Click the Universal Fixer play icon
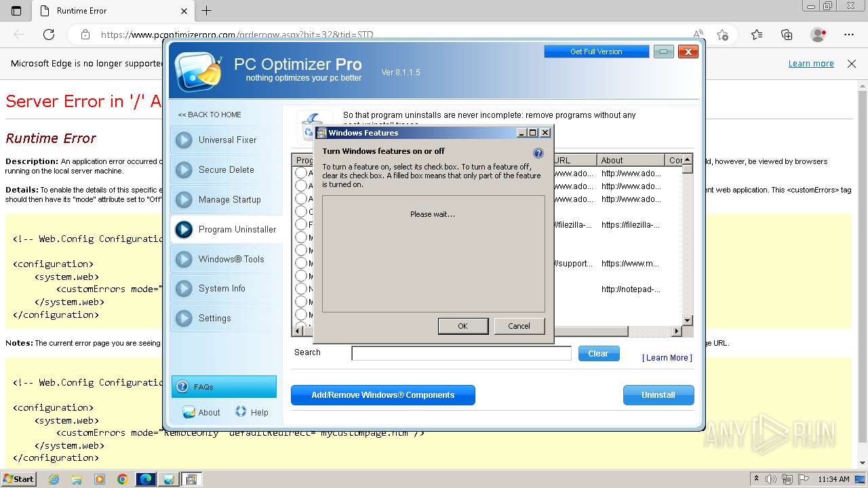The width and height of the screenshot is (868, 488). [x=184, y=140]
